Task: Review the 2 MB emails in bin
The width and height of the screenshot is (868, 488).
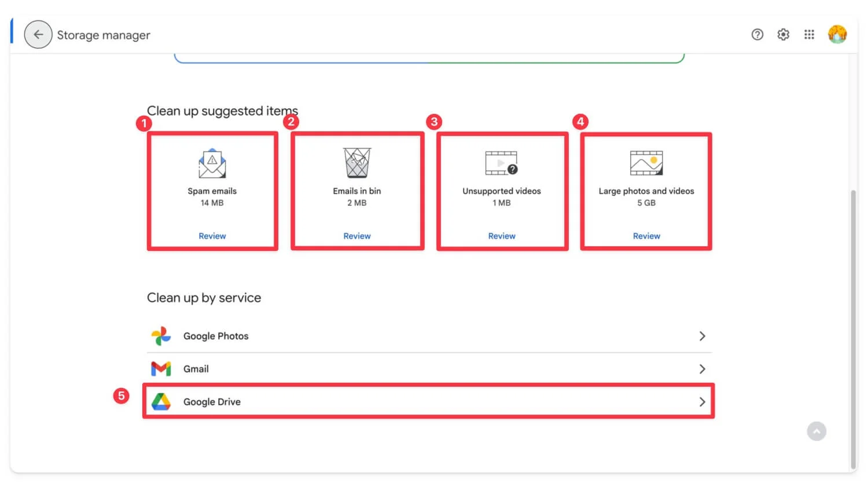Action: coord(356,236)
